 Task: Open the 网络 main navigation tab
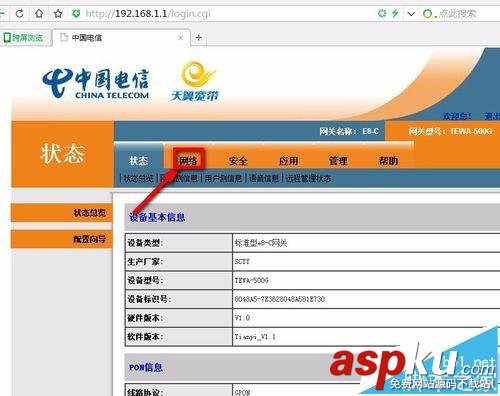click(x=188, y=161)
